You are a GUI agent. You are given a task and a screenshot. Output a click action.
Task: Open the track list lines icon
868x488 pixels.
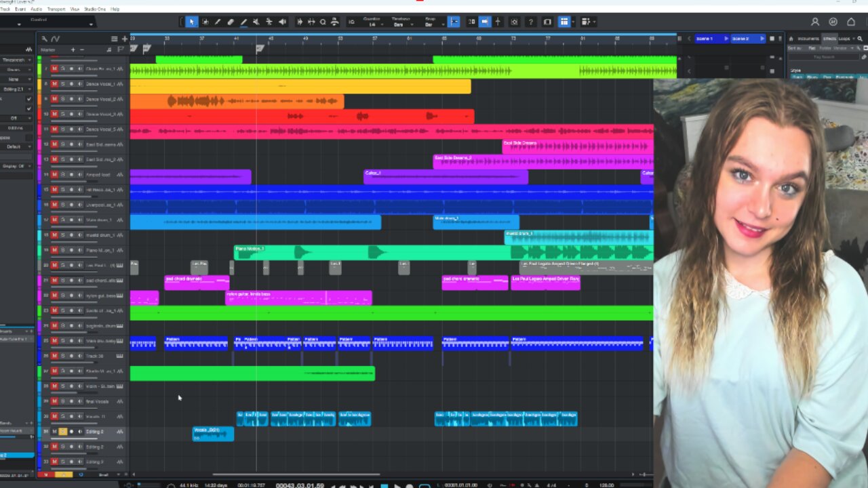click(x=114, y=39)
